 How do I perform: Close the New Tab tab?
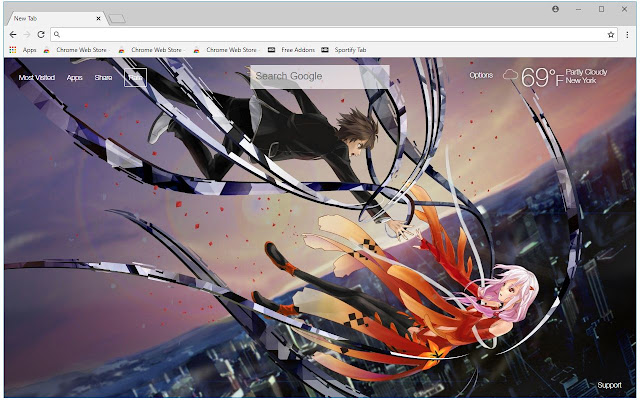pos(98,18)
